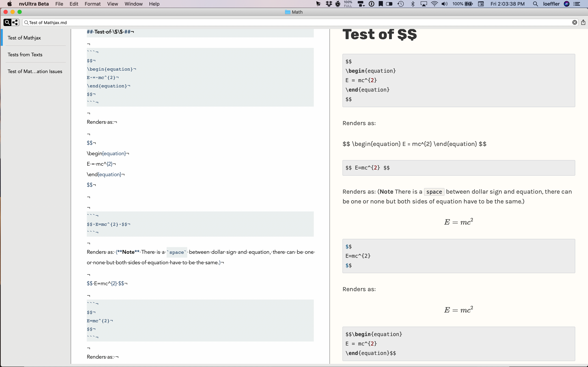Open Spotlight search in menu bar

[x=535, y=4]
